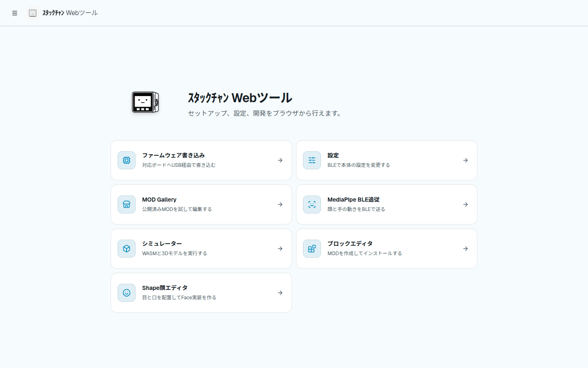
Task: Click the sliders icon for 設定
Action: coord(312,160)
